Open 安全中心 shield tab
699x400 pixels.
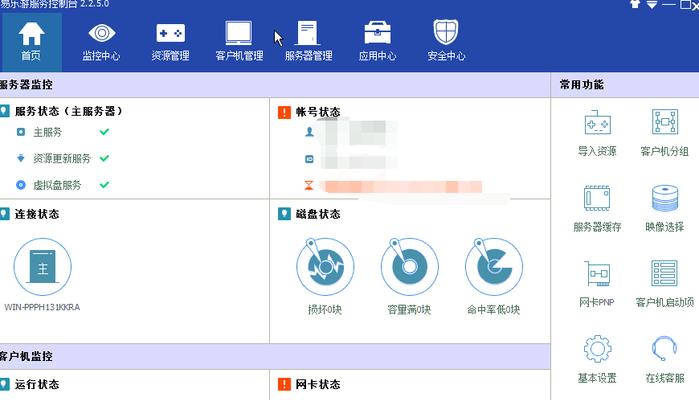click(x=446, y=41)
